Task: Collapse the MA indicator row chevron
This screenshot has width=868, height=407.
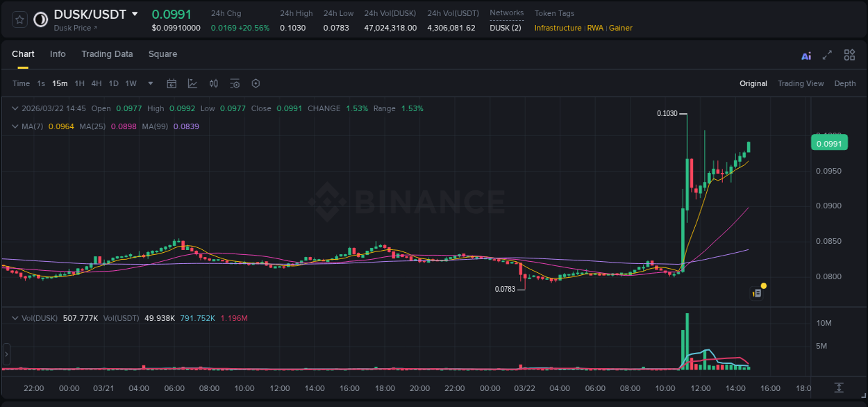Action: pos(15,127)
